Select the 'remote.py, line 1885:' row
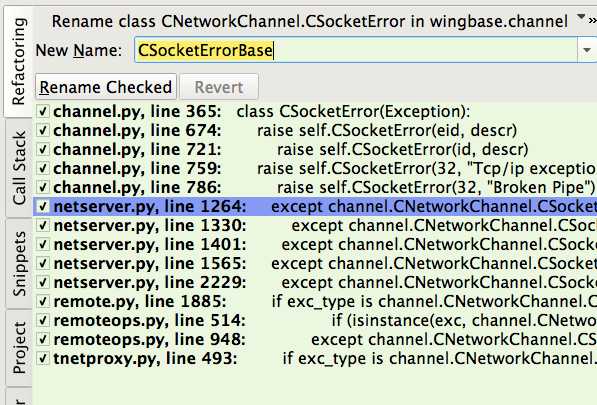597x405 pixels. point(315,301)
